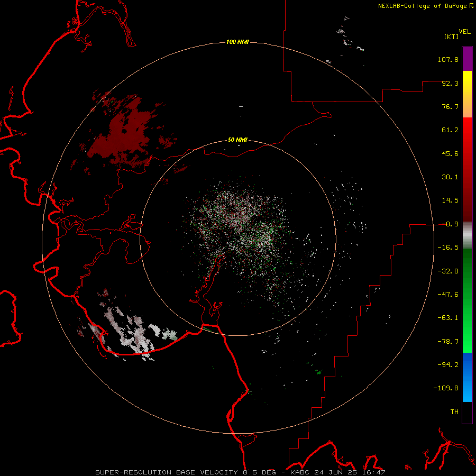Click the yellow-orange segment of color bar
This screenshot has height=476, width=476.
tap(467, 94)
